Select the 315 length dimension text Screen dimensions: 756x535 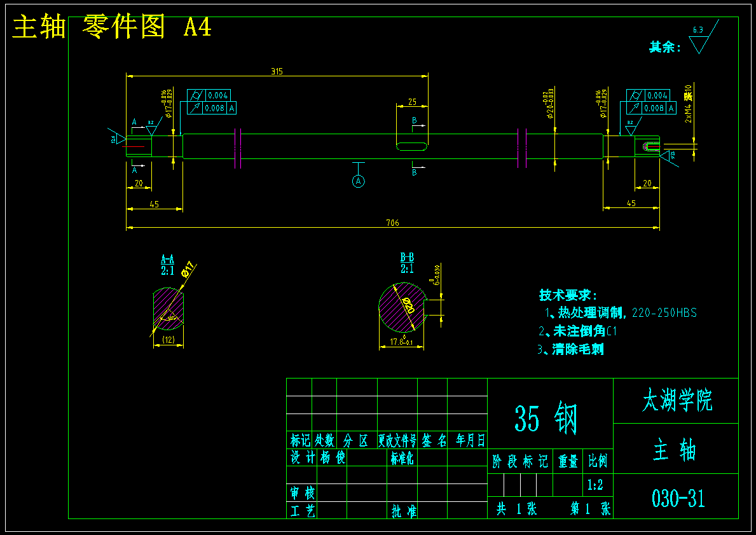[277, 71]
